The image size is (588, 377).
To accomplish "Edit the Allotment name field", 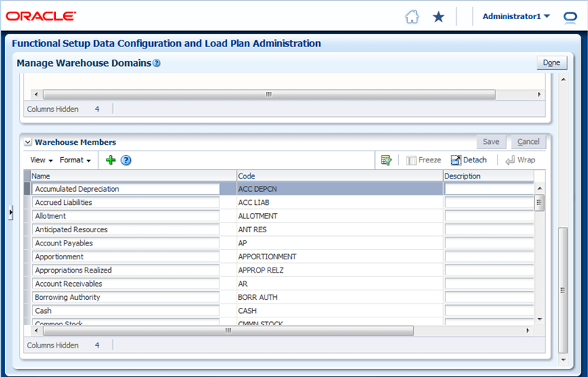I will tap(126, 216).
